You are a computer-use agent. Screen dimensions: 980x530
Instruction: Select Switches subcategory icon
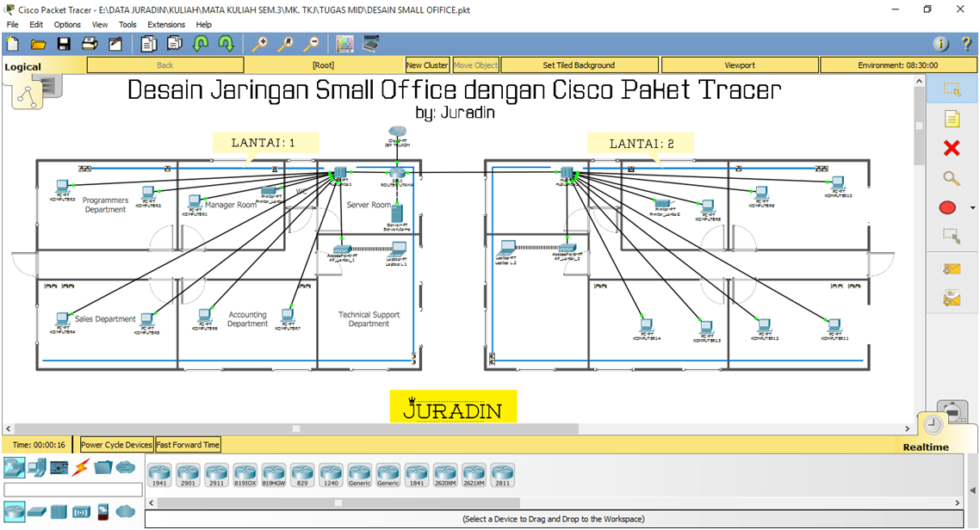[x=37, y=512]
